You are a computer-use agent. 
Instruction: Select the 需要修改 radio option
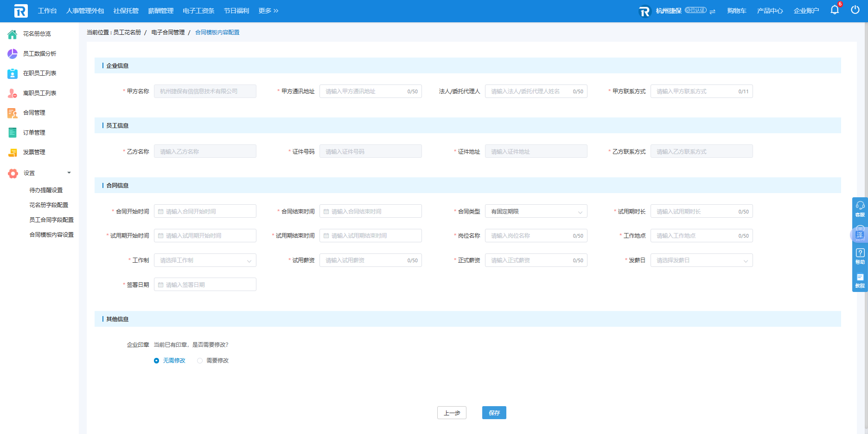coord(200,361)
